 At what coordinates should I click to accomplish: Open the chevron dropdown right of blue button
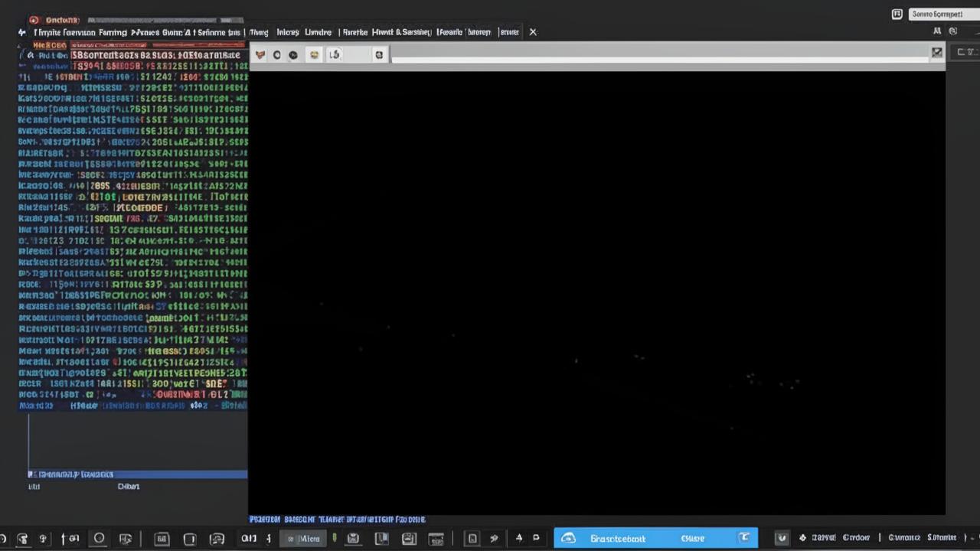(782, 539)
